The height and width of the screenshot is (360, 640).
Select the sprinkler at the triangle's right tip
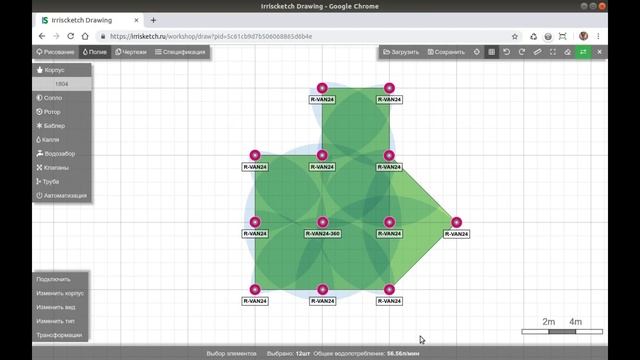pos(456,222)
